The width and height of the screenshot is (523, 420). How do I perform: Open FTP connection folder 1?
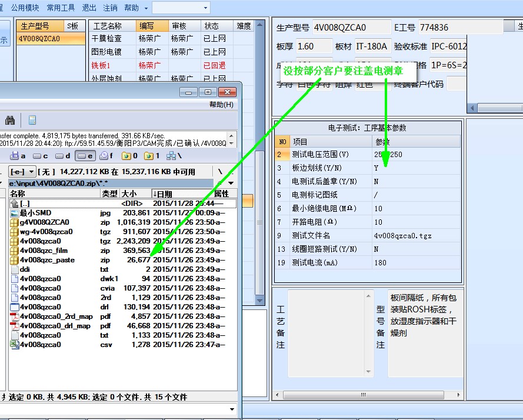[x=152, y=156]
